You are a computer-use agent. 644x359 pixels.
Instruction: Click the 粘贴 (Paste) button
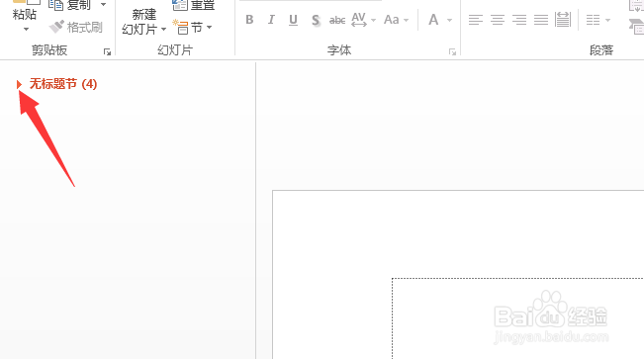25,10
